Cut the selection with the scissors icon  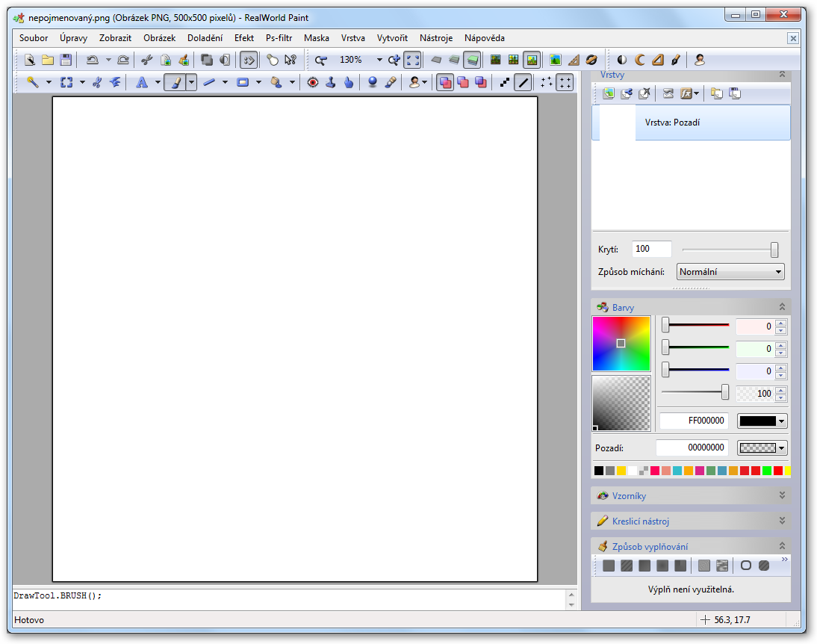point(147,60)
